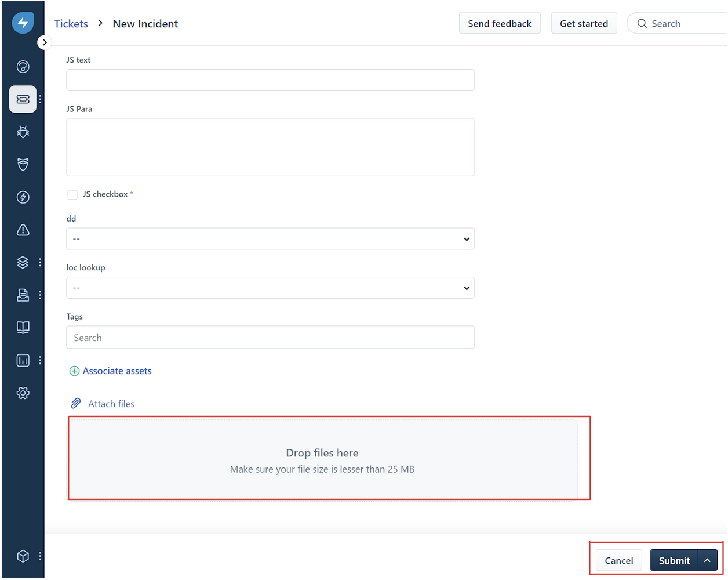Open the dd dropdown
This screenshot has height=580, width=728.
pyautogui.click(x=270, y=239)
